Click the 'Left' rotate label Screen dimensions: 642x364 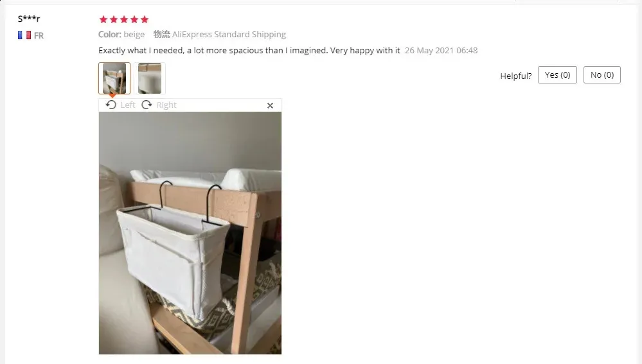[128, 105]
